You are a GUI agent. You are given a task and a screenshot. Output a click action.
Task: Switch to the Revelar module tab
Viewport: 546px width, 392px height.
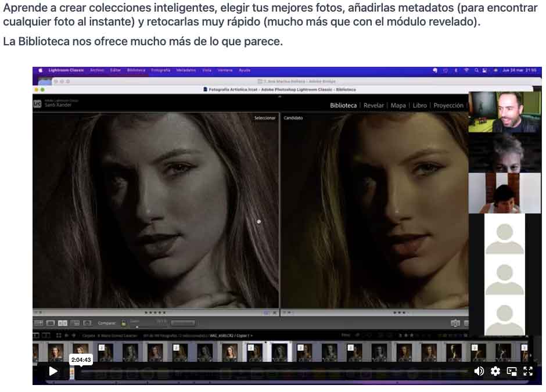pyautogui.click(x=373, y=105)
